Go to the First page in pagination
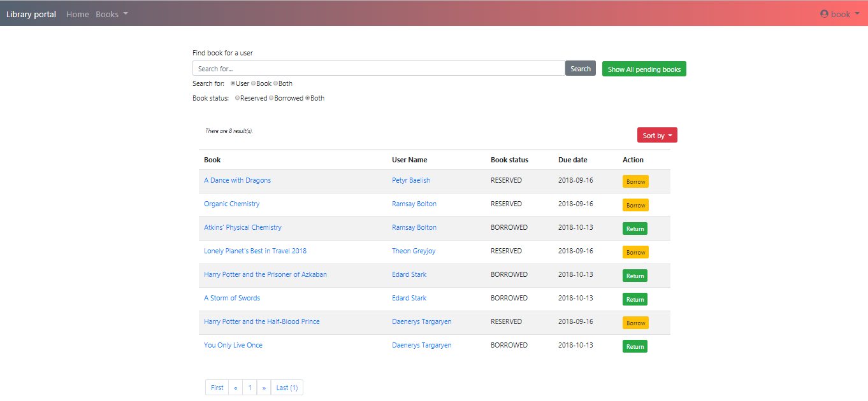868x401 pixels. tap(217, 388)
